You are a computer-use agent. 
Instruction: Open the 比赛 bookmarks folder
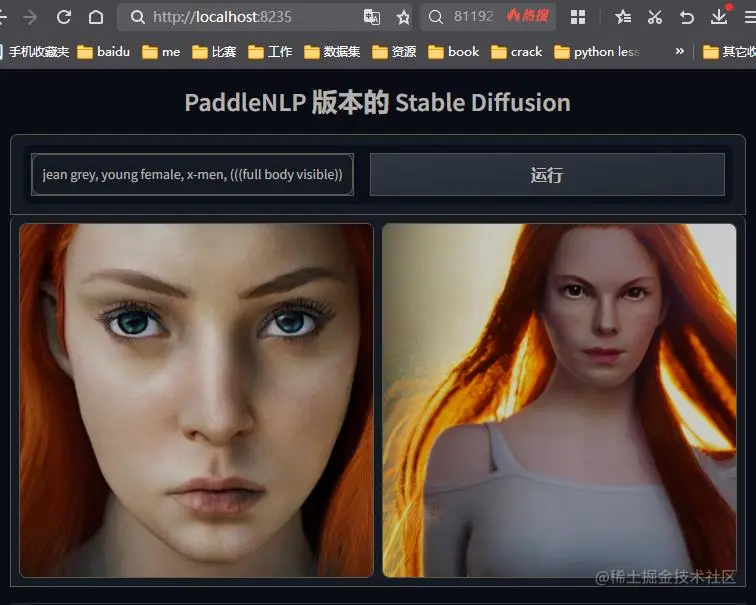coord(214,52)
